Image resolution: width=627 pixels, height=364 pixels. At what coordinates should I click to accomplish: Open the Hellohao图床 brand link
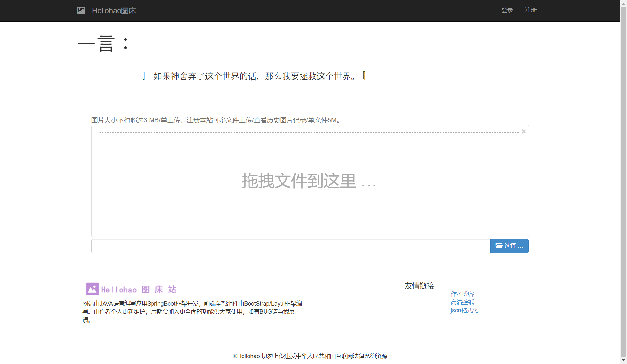point(114,11)
